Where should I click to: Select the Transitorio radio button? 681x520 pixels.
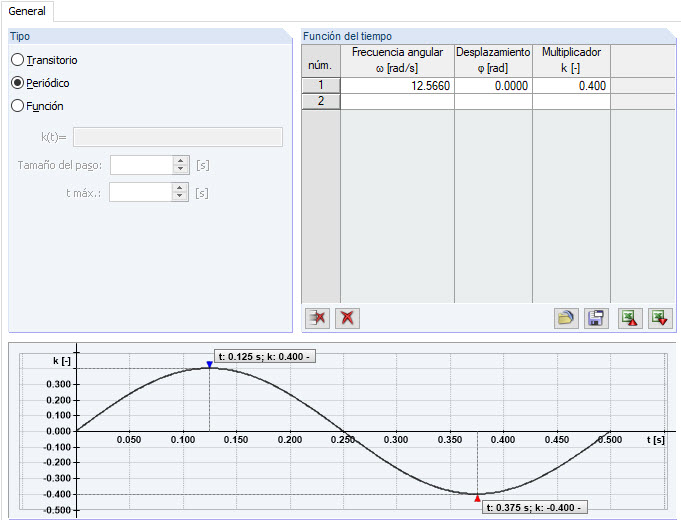(x=17, y=60)
